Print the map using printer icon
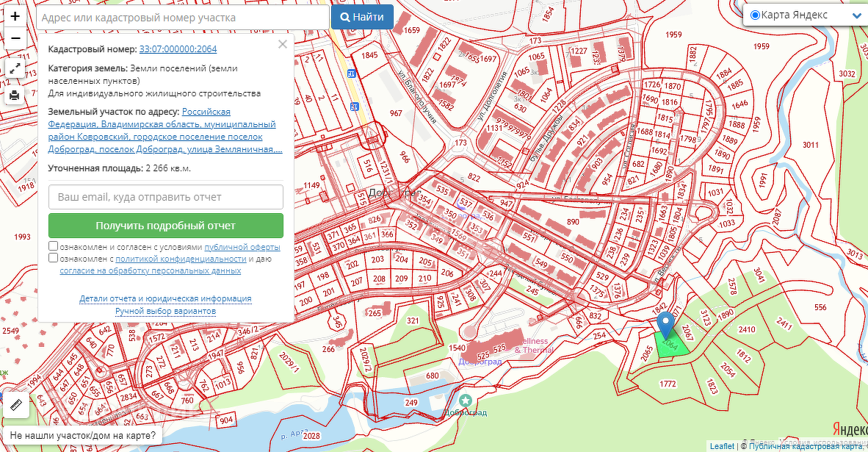This screenshot has width=868, height=452. pos(15,96)
